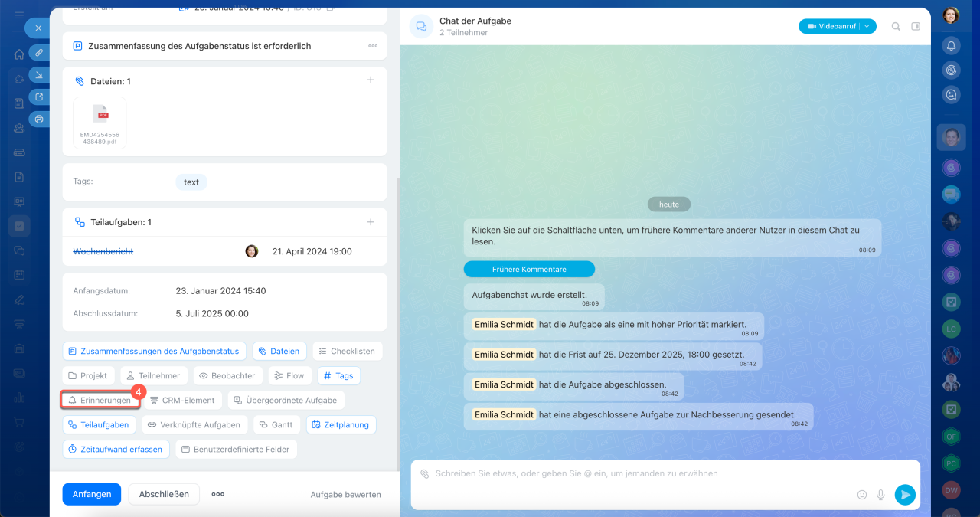Viewport: 980px width, 517px height.
Task: Click the Abschlussdatum value 5. Juli 2025
Action: (212, 313)
